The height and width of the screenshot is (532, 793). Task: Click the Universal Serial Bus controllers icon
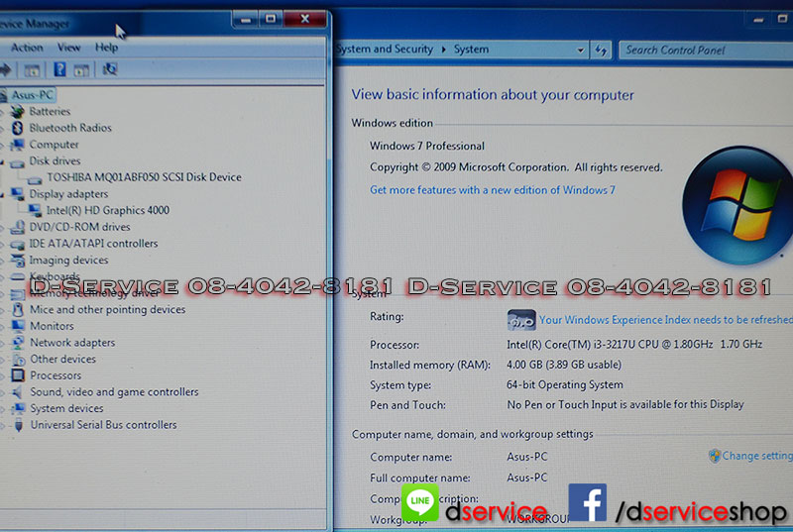(19, 425)
